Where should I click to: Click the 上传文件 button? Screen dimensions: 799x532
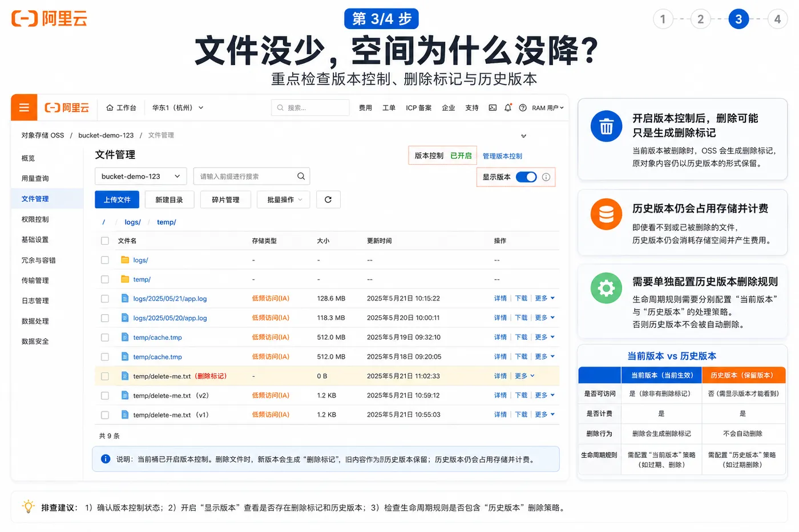click(x=117, y=200)
